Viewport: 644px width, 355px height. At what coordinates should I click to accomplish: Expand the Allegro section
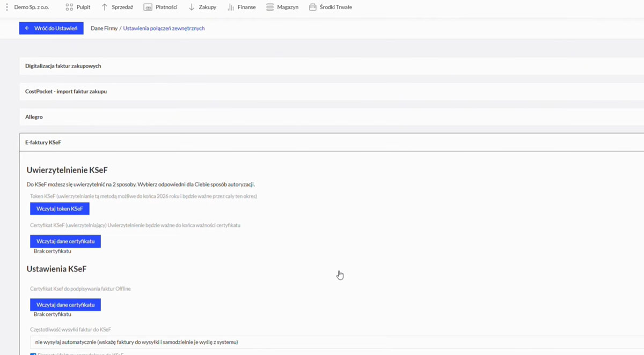click(x=34, y=117)
